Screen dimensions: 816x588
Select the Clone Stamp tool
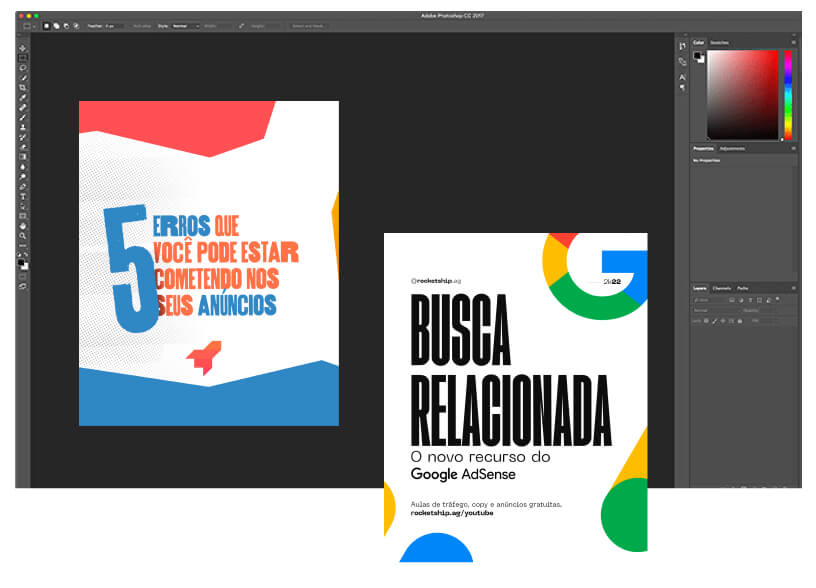click(x=22, y=127)
